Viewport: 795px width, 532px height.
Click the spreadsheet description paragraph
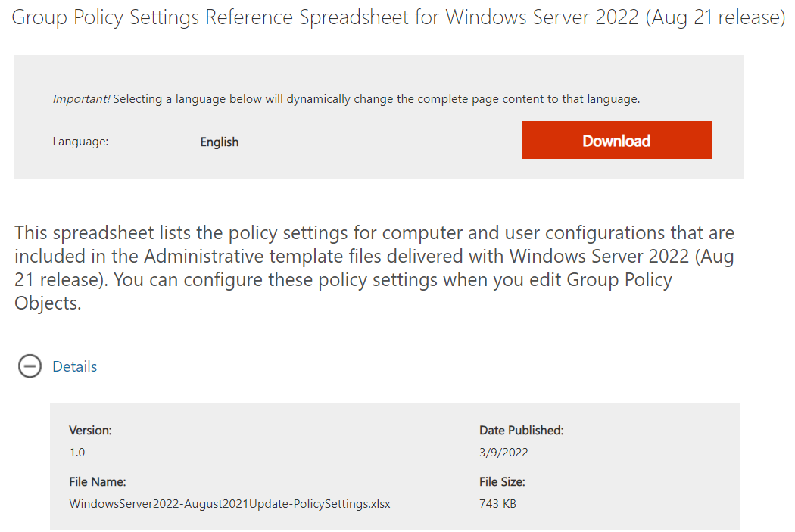374,268
